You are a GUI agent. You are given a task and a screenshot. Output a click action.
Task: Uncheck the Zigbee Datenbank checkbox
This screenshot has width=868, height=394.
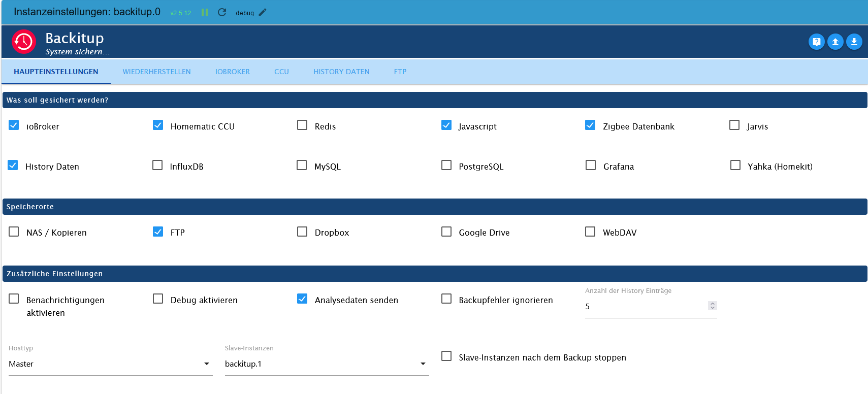[590, 125]
